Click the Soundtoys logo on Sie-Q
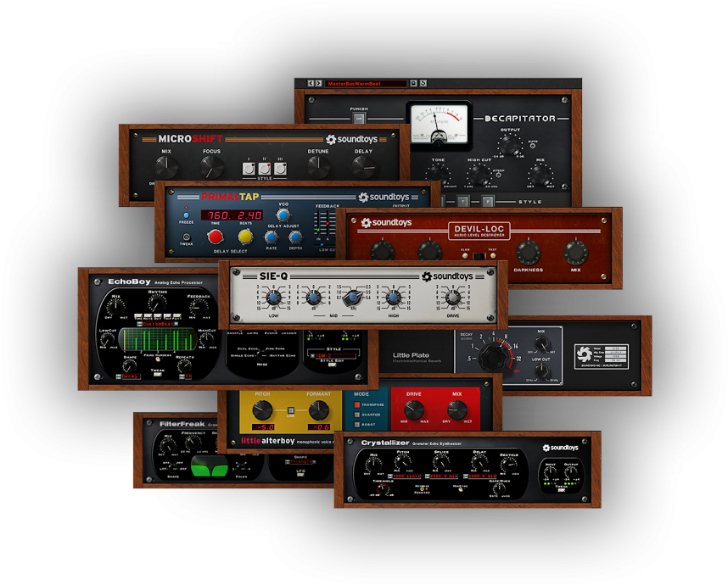The height and width of the screenshot is (585, 728). click(x=447, y=276)
